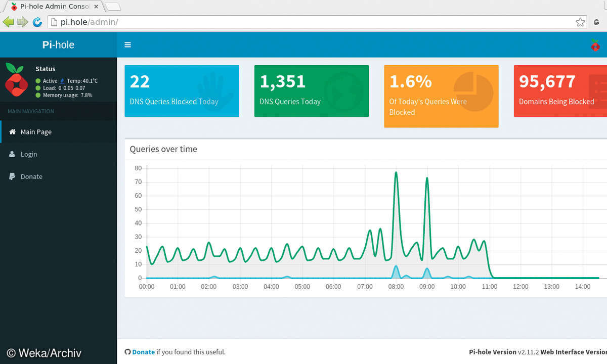Image resolution: width=607 pixels, height=364 pixels.
Task: Click the 08:00 peak on green line
Action: [x=396, y=173]
